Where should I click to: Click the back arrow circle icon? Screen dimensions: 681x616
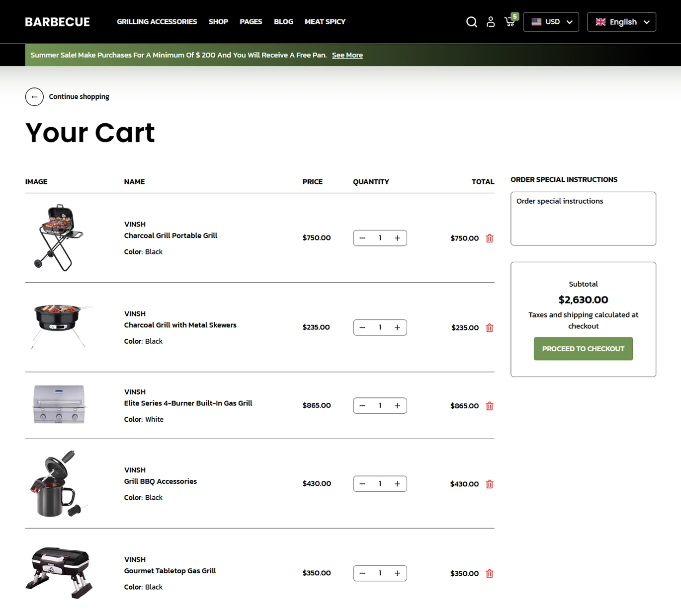click(34, 97)
